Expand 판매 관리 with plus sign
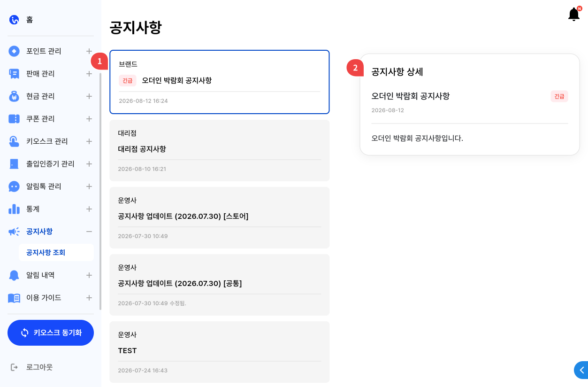Image resolution: width=588 pixels, height=387 pixels. 89,74
